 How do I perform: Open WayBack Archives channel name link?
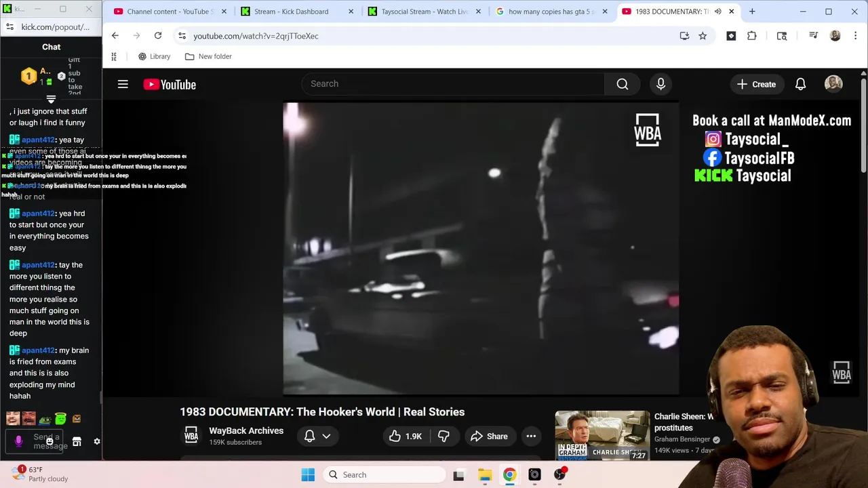[x=246, y=430]
